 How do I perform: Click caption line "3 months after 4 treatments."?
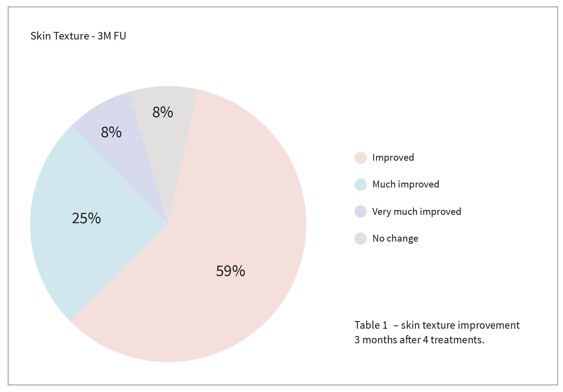pos(419,340)
